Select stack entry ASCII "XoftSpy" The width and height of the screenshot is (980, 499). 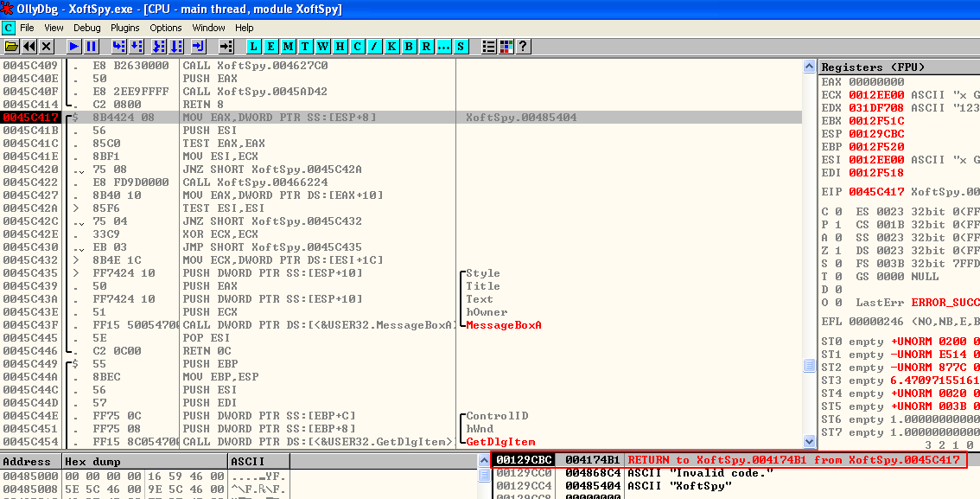coord(735,485)
